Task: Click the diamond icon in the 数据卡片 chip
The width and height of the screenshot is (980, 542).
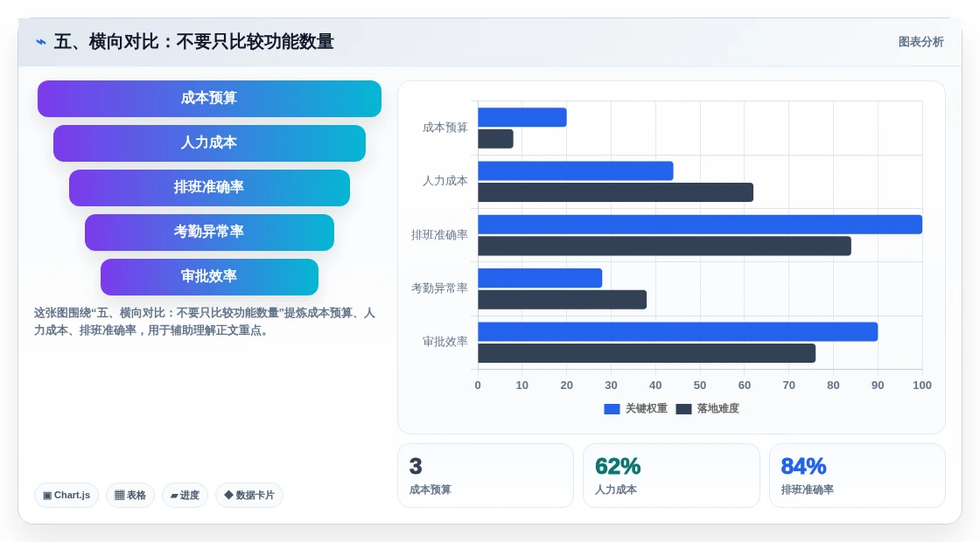Action: (228, 495)
